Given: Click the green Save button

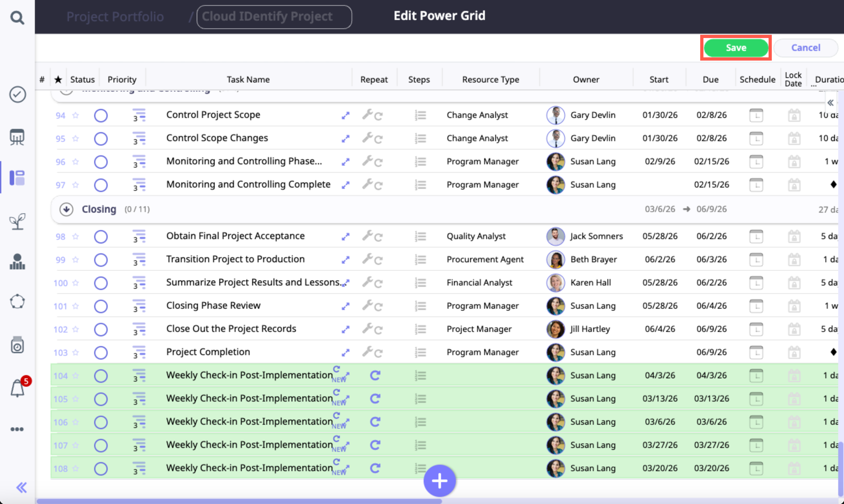Looking at the screenshot, I should tap(736, 48).
